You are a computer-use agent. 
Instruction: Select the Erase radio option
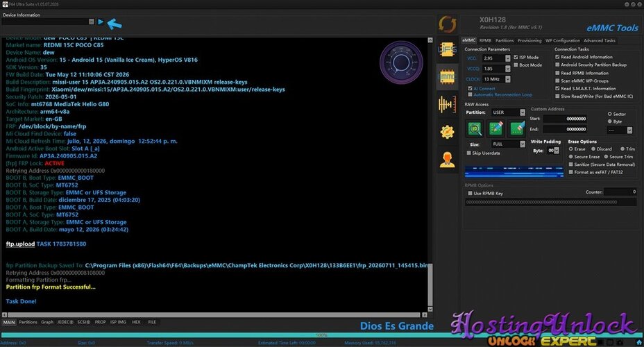[571, 149]
